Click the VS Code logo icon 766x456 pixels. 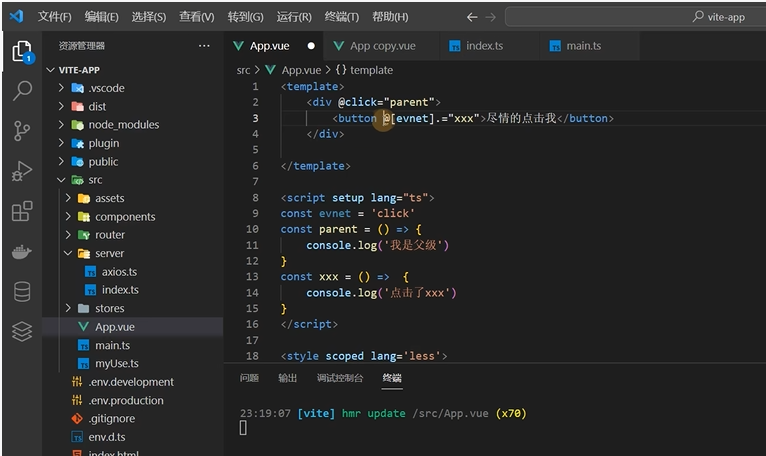click(x=17, y=17)
